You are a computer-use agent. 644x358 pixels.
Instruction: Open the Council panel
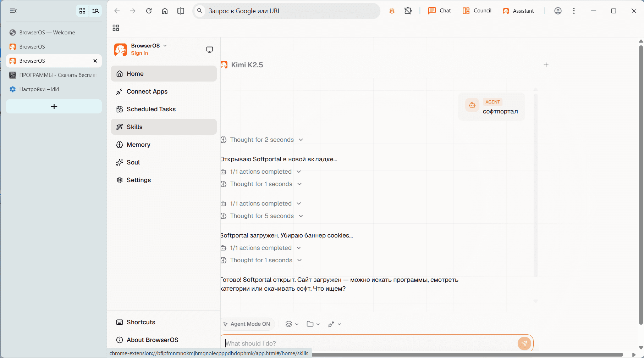click(x=477, y=11)
